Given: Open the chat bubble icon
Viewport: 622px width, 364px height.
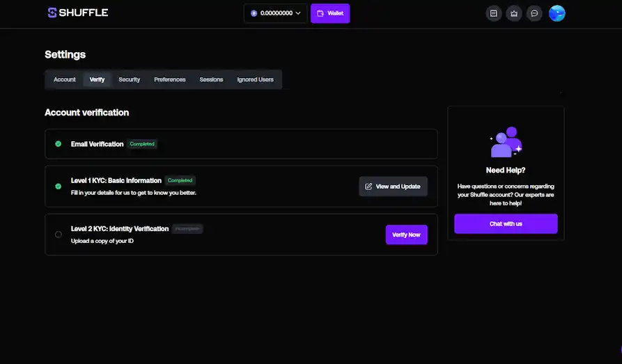Looking at the screenshot, I should 534,13.
